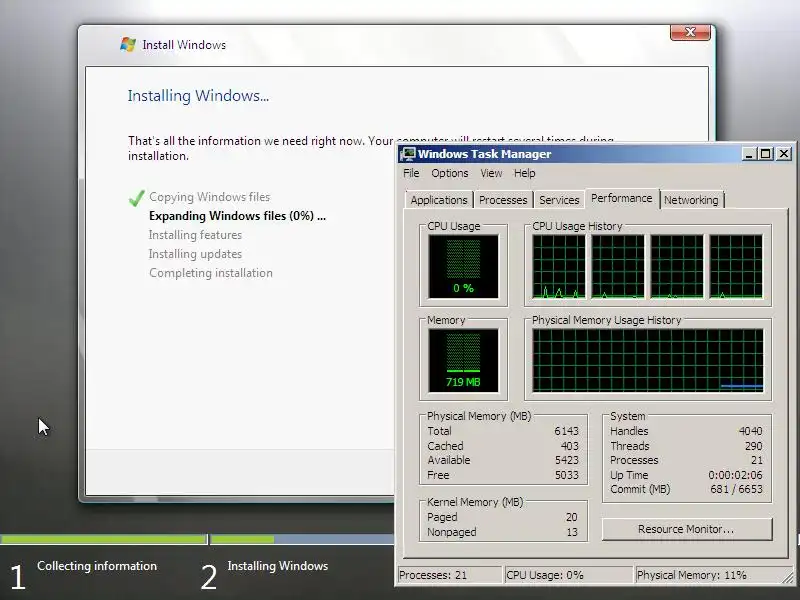The image size is (800, 600).
Task: Switch to the Applications tab
Action: coord(439,200)
